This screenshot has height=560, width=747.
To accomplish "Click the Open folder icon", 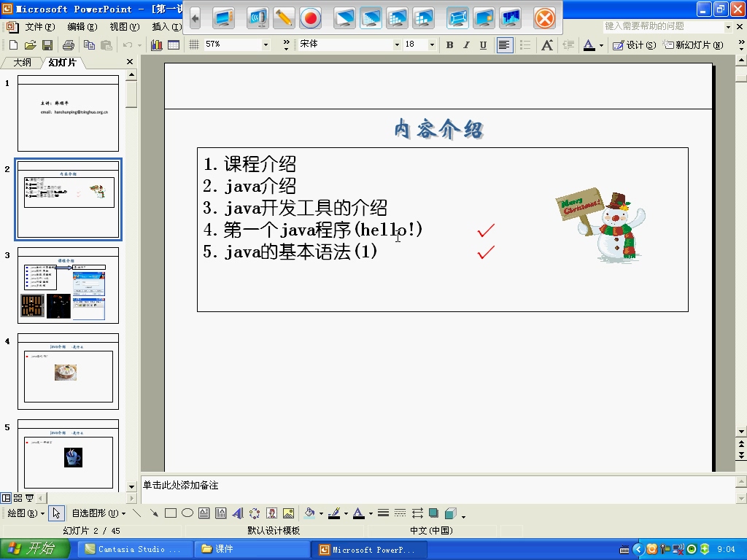I will click(31, 44).
